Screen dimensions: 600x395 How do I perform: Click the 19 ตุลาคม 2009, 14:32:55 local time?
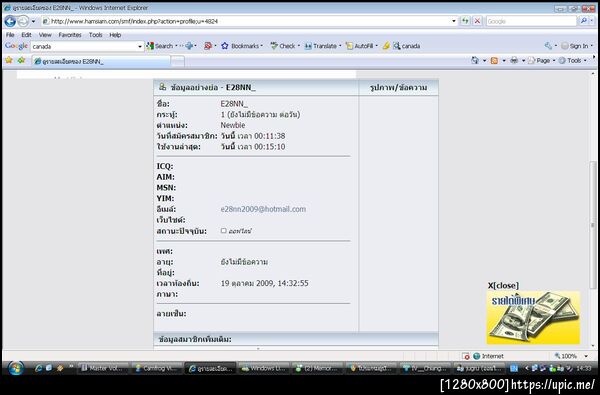pos(264,284)
